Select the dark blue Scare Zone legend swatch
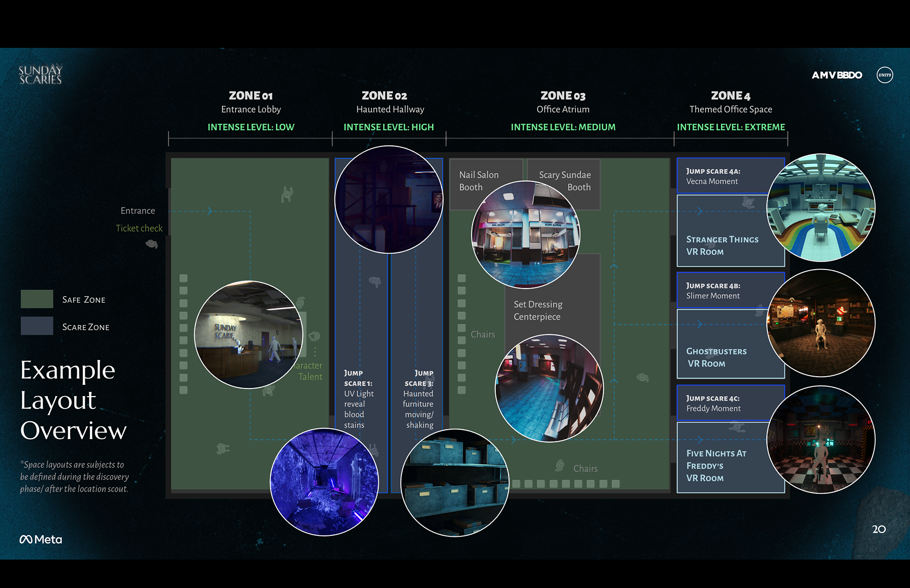This screenshot has height=588, width=910. 37,326
